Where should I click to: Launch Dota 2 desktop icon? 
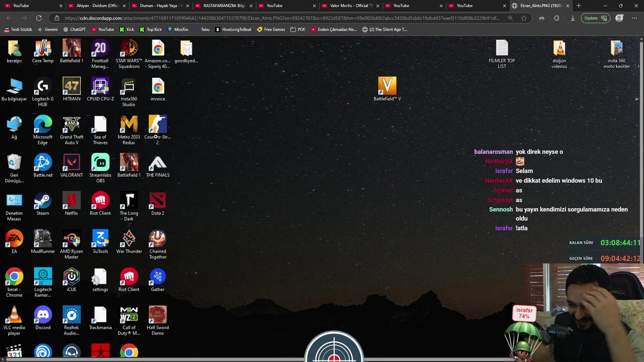(x=157, y=204)
